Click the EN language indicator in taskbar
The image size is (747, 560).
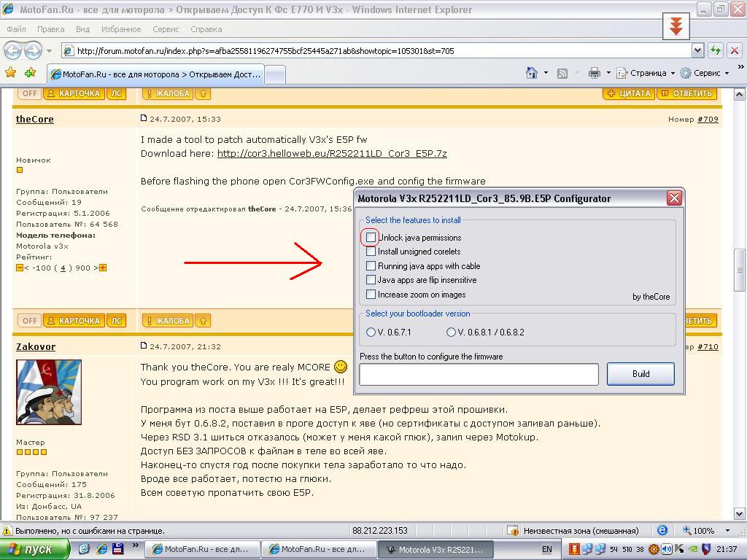[547, 550]
